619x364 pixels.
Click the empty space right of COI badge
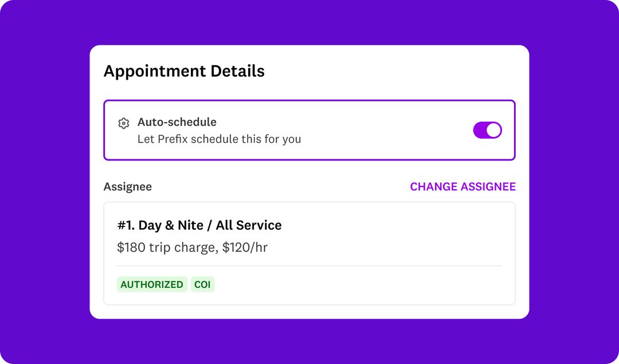point(355,284)
